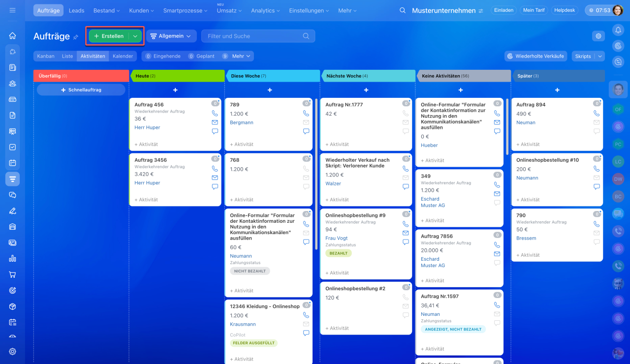The height and width of the screenshot is (364, 630).
Task: Click phone icon on Auftrag 894 card
Action: point(597,113)
